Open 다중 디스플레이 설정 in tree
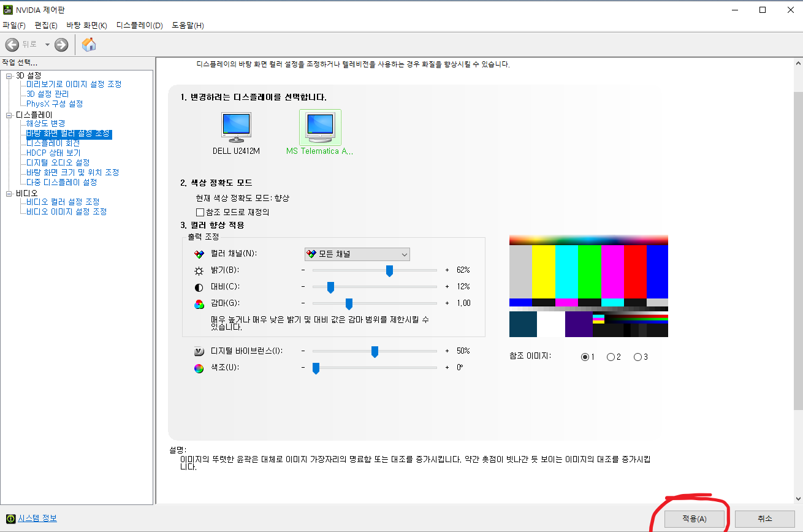Viewport: 803px width, 532px height. coord(62,182)
